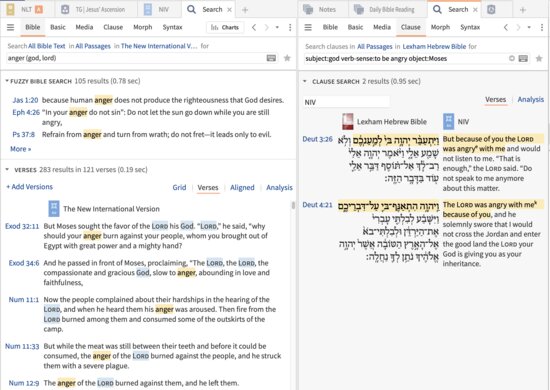Add a new tab in right panel
The width and height of the screenshot is (550, 390).
[523, 10]
